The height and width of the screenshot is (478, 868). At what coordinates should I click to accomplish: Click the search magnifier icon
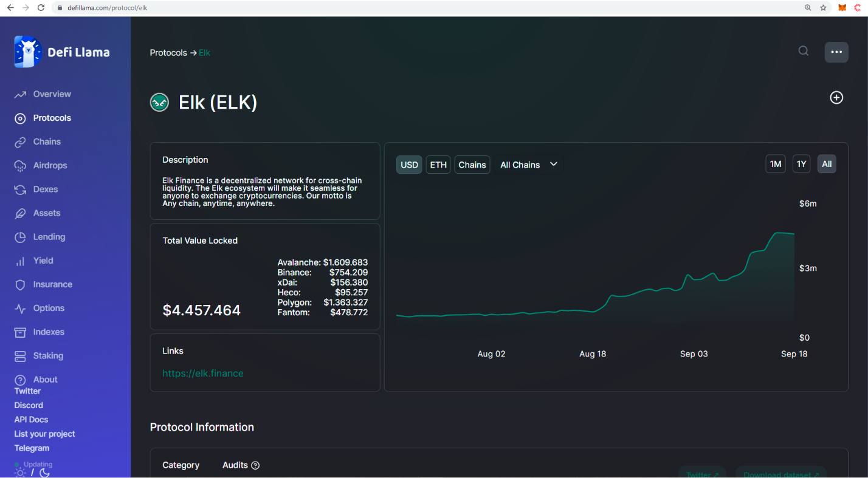803,51
